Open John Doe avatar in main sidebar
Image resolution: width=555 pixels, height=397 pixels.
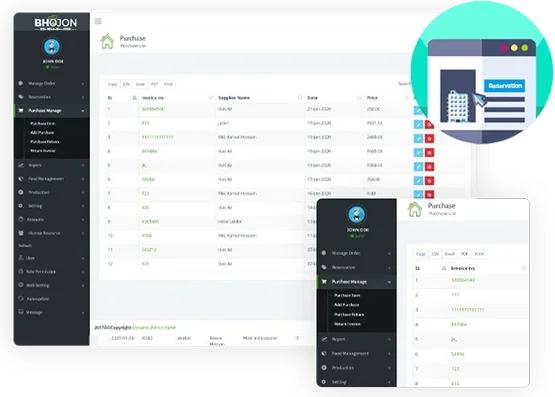point(52,47)
